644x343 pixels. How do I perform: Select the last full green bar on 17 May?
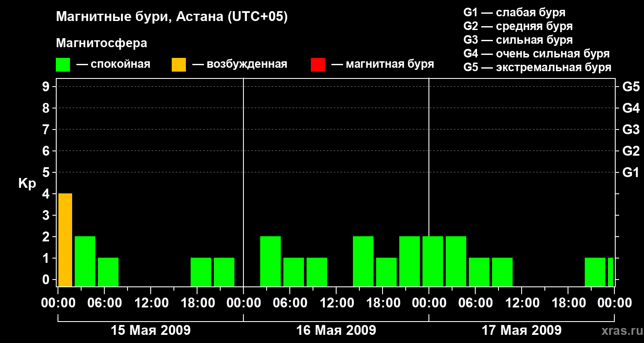coord(595,272)
